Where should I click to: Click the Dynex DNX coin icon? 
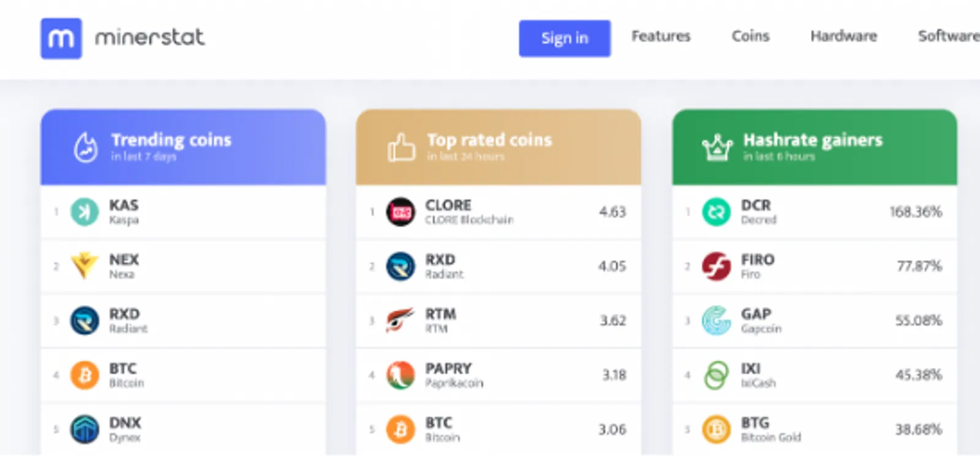(85, 429)
